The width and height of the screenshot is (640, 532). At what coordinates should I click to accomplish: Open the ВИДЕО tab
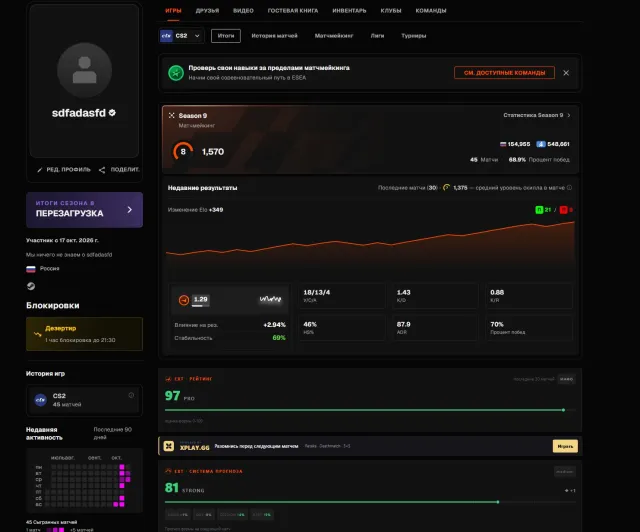click(x=243, y=11)
